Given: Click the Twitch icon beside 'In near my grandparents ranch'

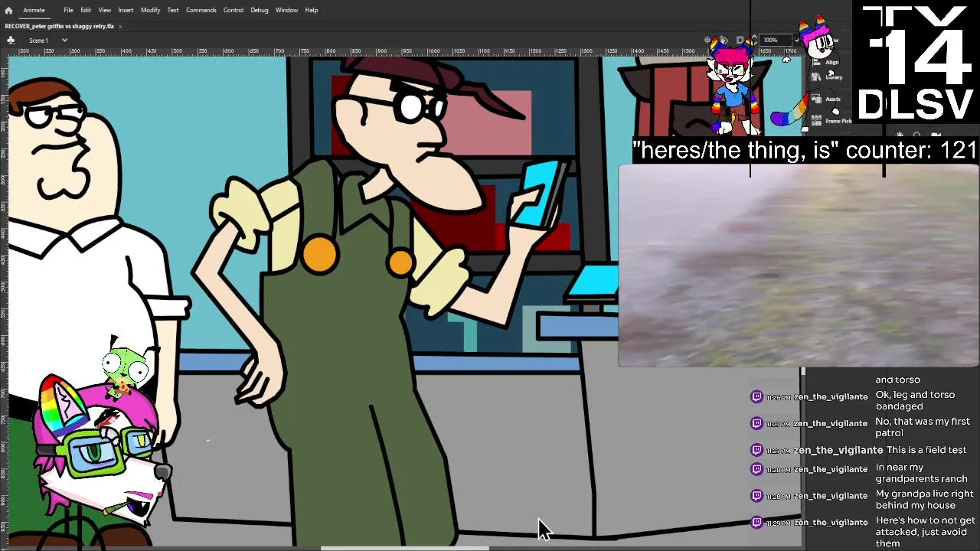Looking at the screenshot, I should click(756, 468).
